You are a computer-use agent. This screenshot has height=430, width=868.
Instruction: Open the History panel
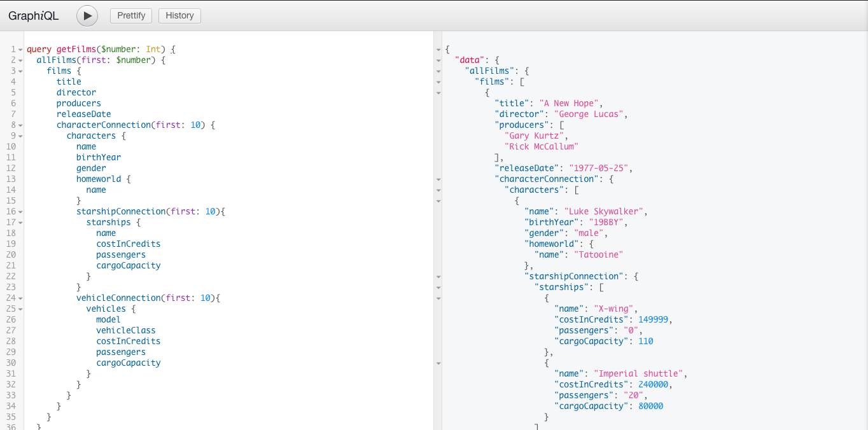[x=179, y=15]
